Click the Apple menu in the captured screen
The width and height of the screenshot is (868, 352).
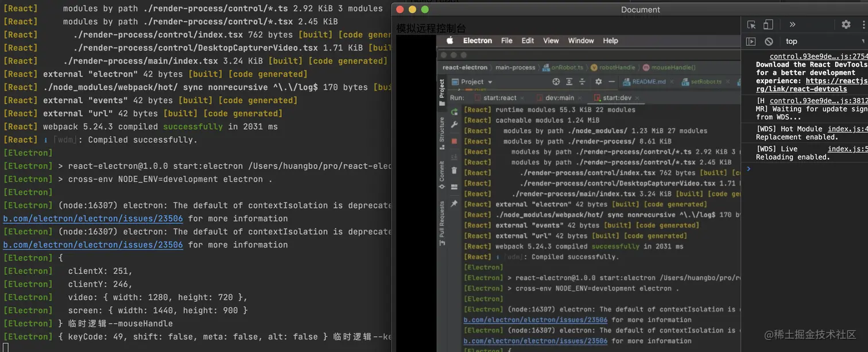[450, 41]
